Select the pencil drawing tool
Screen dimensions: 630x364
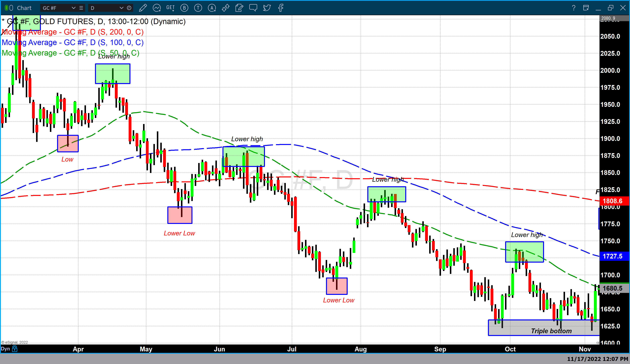click(143, 8)
